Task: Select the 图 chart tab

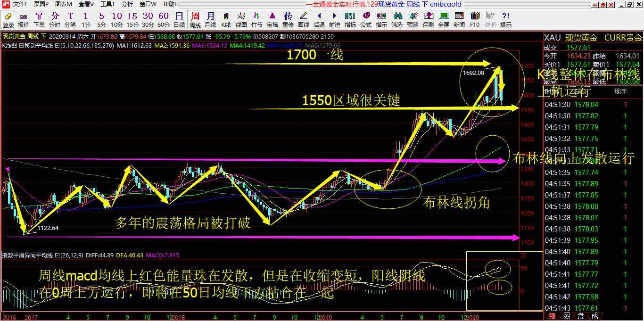Action: [567, 316]
